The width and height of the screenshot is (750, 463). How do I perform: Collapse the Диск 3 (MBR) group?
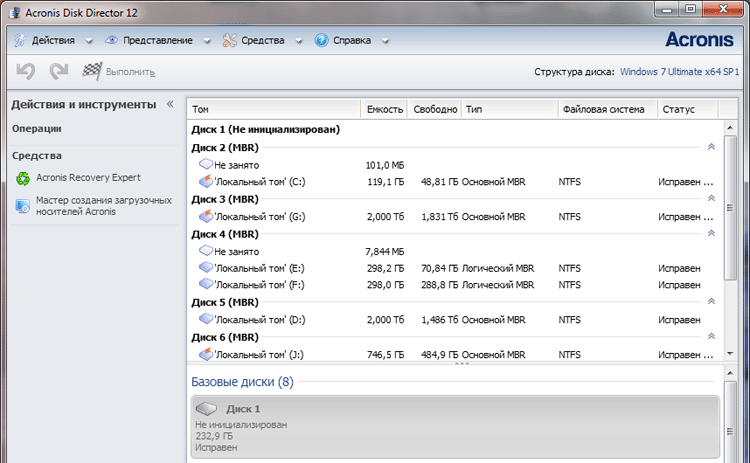tap(711, 198)
